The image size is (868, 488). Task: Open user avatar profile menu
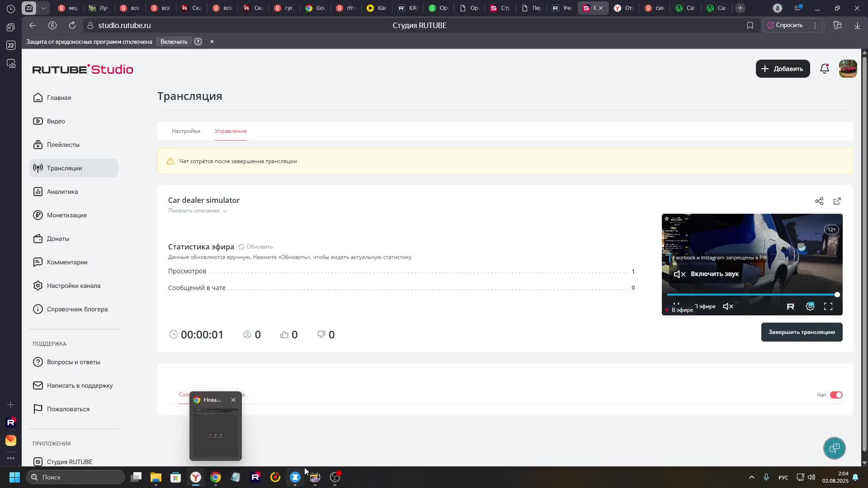[x=848, y=69]
